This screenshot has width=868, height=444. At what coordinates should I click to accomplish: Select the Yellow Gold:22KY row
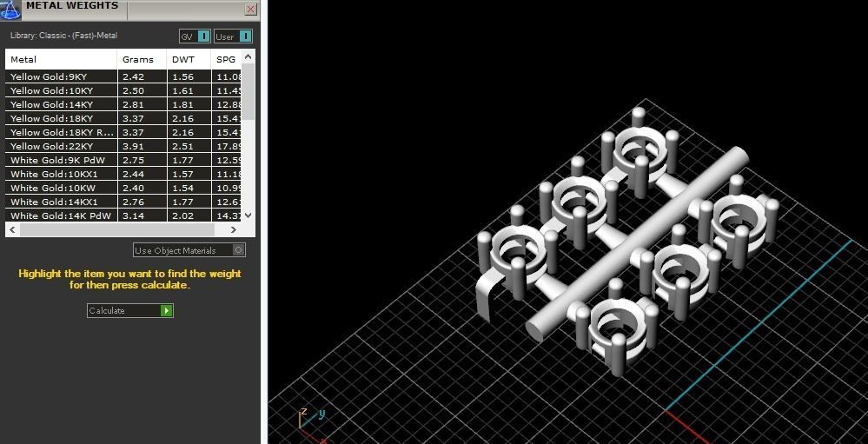pyautogui.click(x=124, y=146)
